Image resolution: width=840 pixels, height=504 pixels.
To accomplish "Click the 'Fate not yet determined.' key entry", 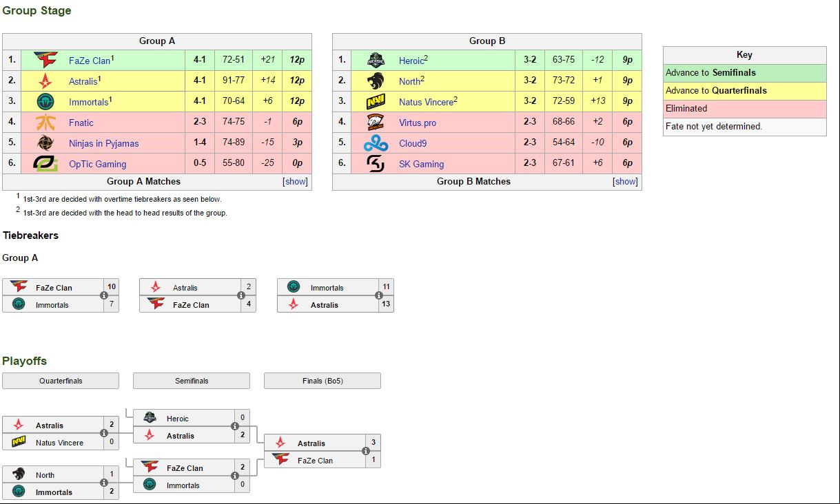I will pyautogui.click(x=744, y=127).
